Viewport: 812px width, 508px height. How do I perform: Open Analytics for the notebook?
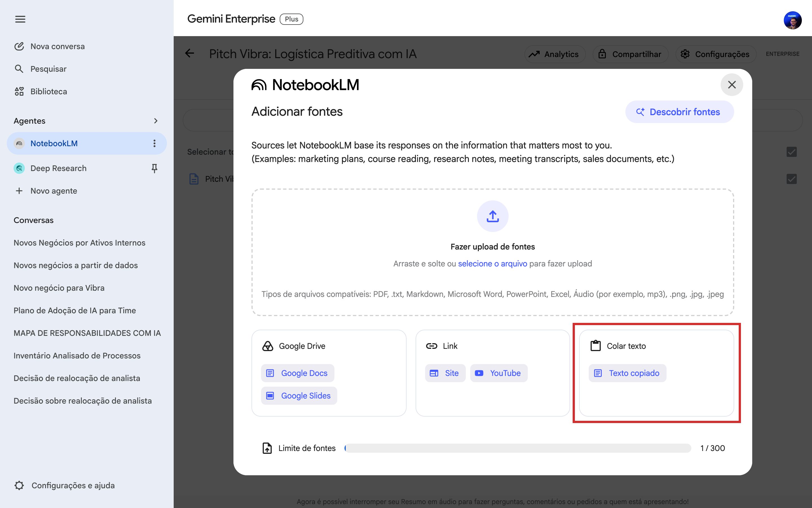pos(555,54)
